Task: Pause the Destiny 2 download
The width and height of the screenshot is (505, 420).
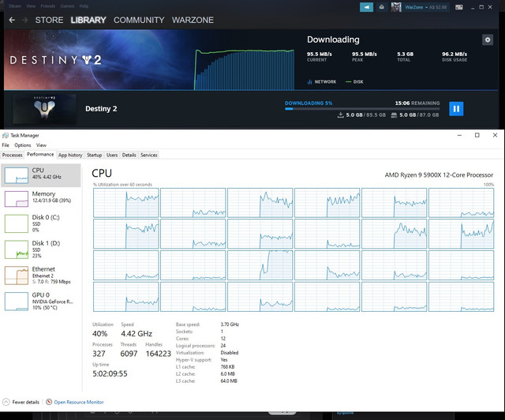Action: (456, 109)
